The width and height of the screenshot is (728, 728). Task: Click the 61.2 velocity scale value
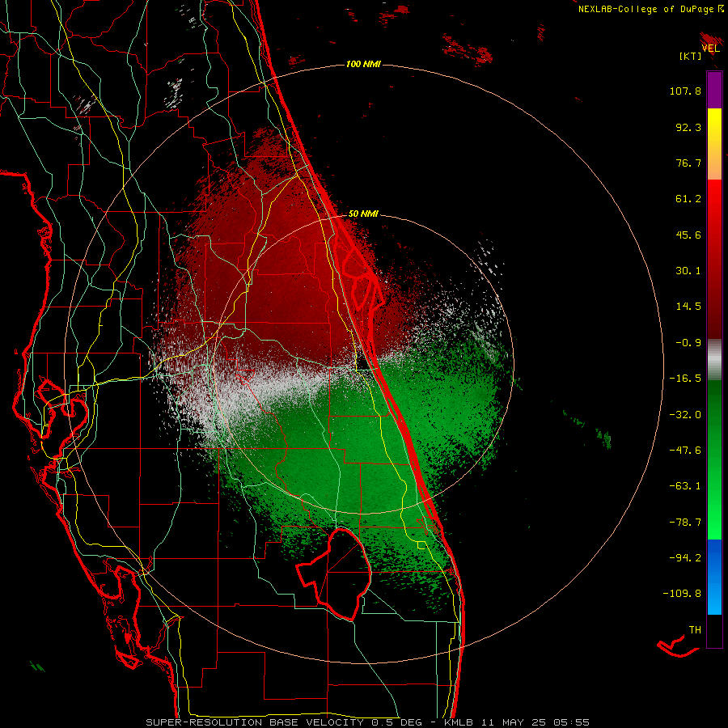click(688, 199)
